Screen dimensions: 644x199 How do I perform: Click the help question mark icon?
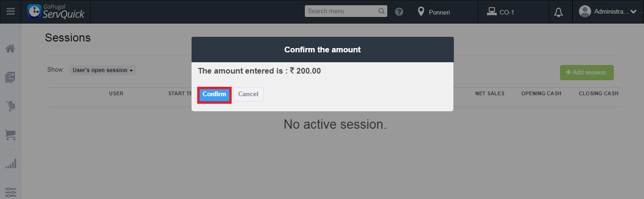(399, 12)
